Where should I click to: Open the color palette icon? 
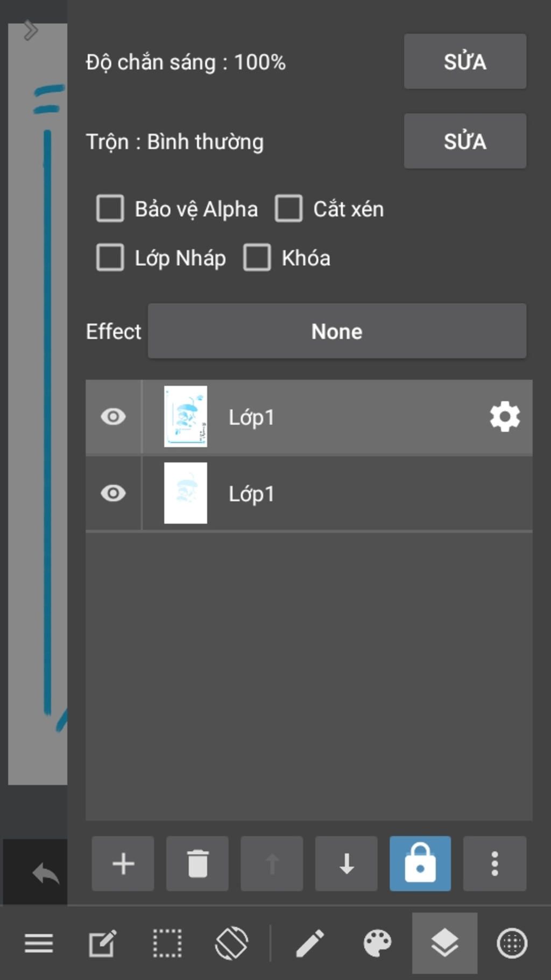(378, 943)
